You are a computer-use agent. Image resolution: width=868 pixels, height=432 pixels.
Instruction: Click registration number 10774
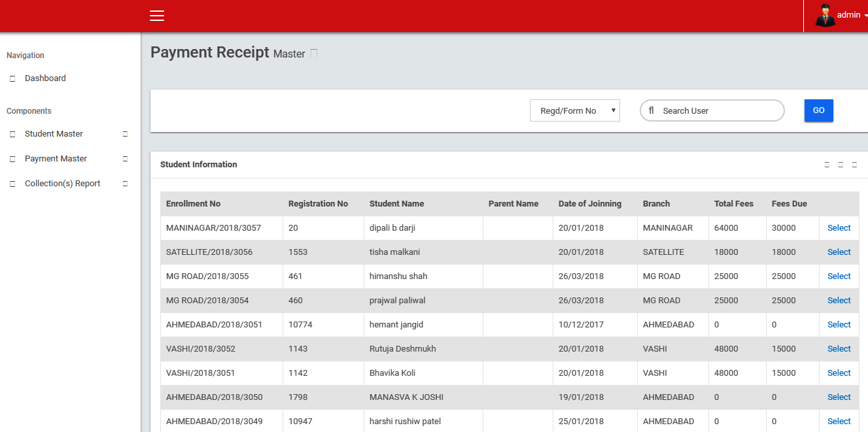(300, 325)
